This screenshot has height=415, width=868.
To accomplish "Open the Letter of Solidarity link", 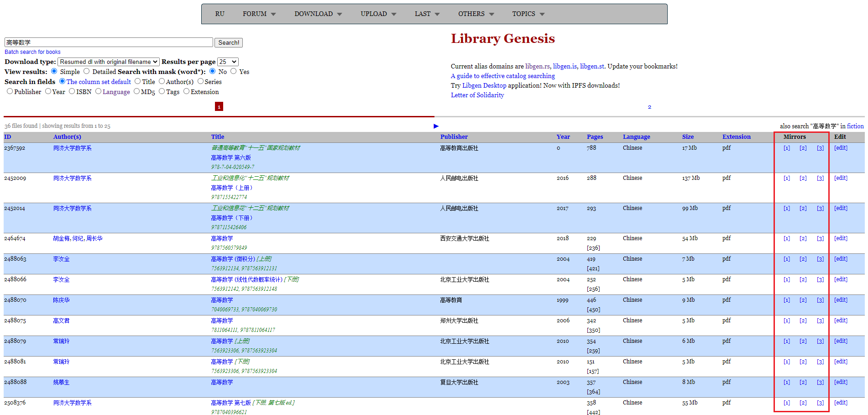I will 477,95.
